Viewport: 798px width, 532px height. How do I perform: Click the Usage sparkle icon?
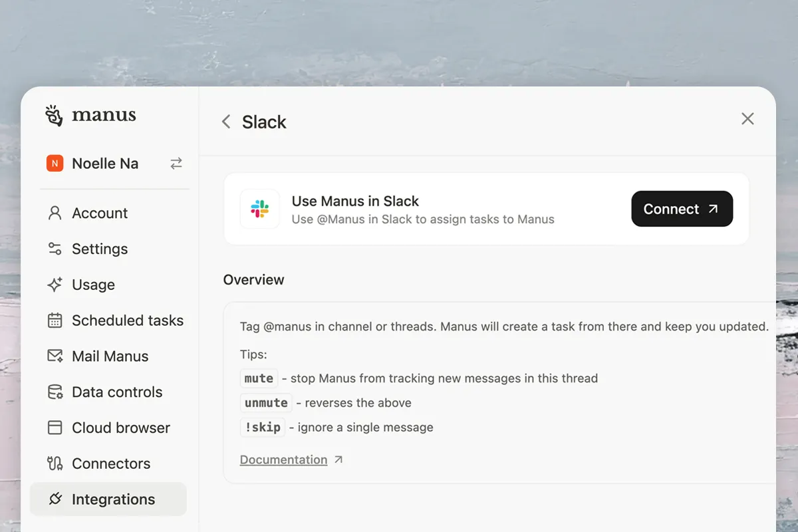click(55, 285)
